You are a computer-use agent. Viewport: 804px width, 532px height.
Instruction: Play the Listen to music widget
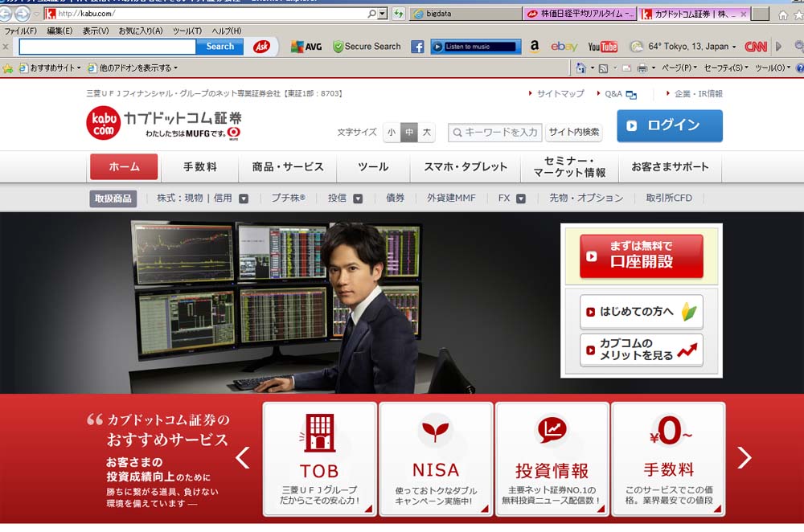[437, 47]
